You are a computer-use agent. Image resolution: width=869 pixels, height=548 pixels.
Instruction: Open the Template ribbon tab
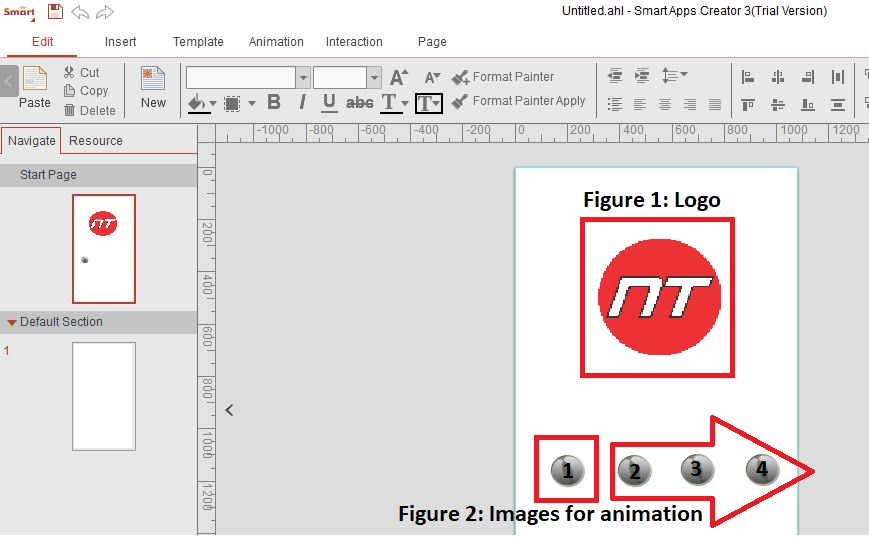(198, 42)
